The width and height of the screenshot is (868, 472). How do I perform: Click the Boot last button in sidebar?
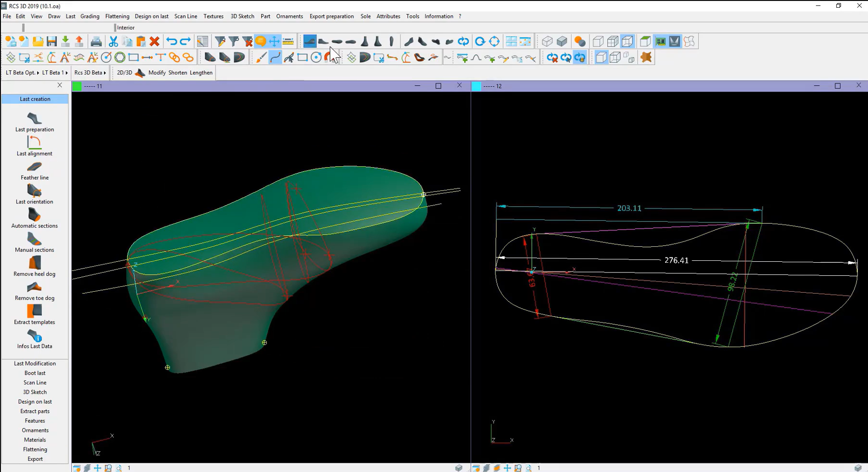pos(34,373)
